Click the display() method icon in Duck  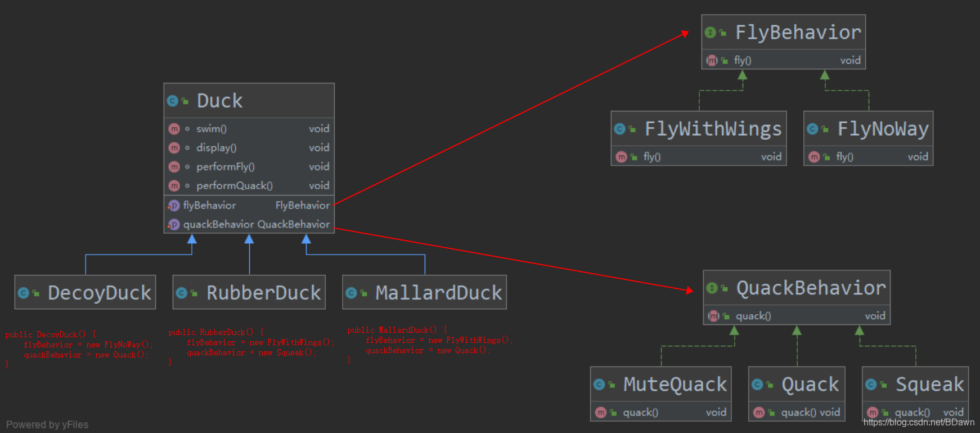pyautogui.click(x=174, y=148)
